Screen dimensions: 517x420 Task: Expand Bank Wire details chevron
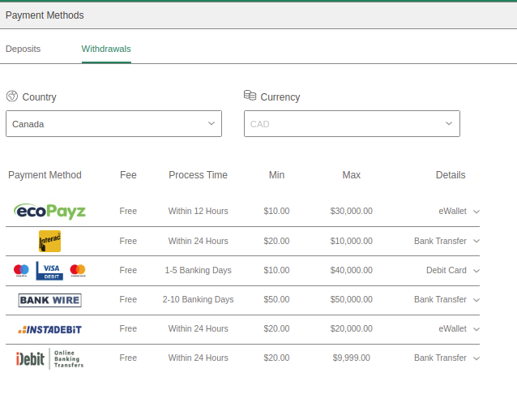[476, 300]
